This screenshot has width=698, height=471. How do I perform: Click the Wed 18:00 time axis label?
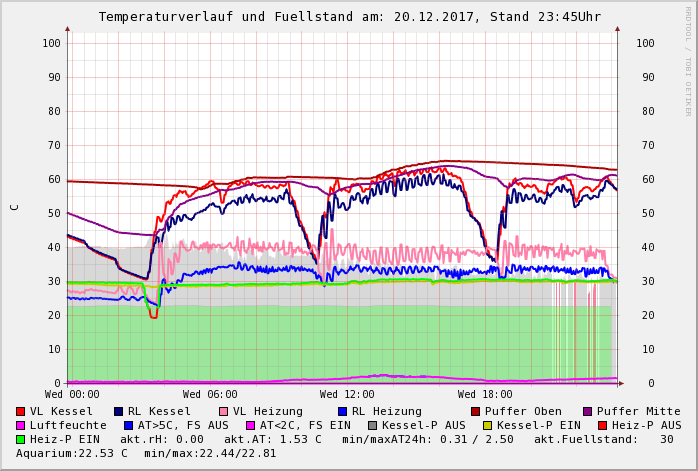pyautogui.click(x=485, y=395)
